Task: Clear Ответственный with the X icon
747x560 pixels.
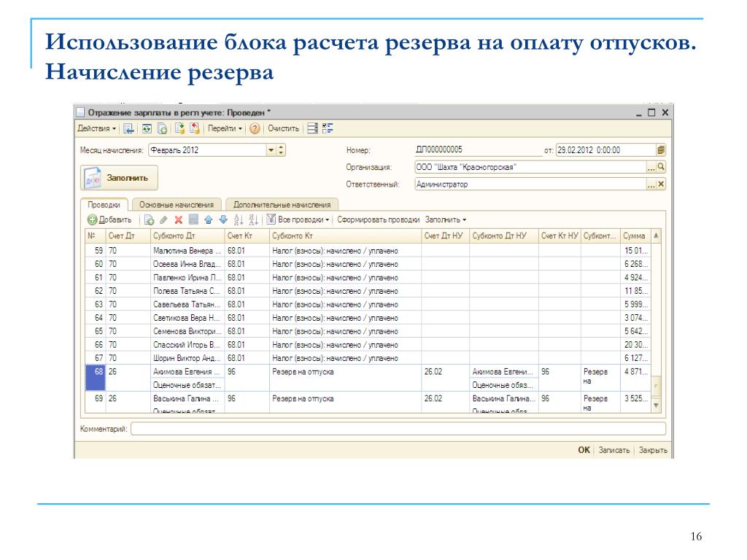Action: 661,184
